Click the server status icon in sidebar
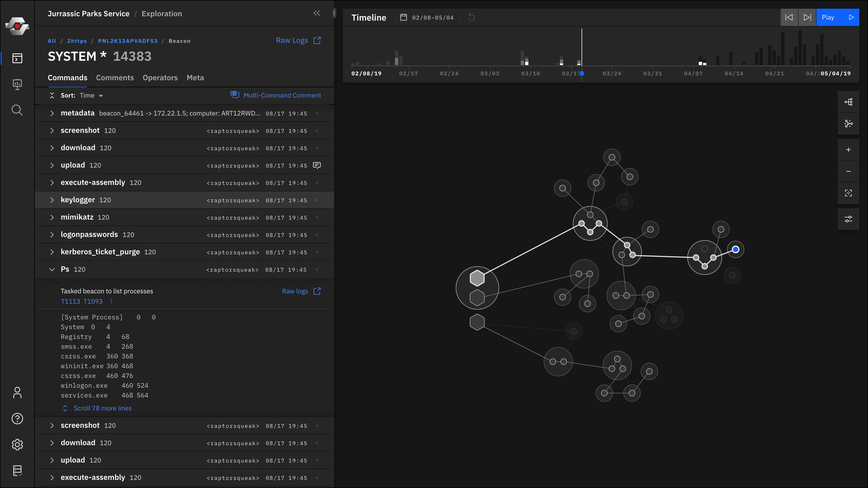 click(x=17, y=470)
